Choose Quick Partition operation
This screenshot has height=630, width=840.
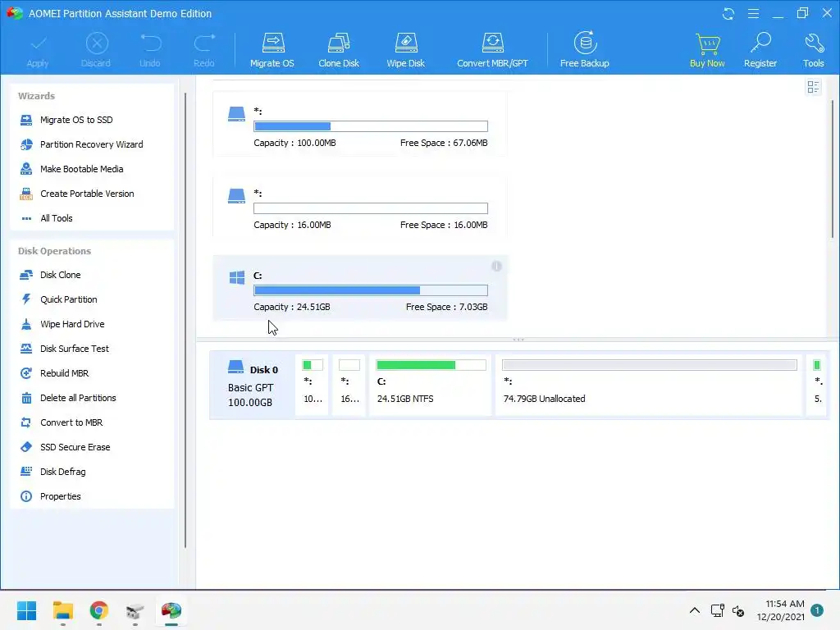(69, 299)
